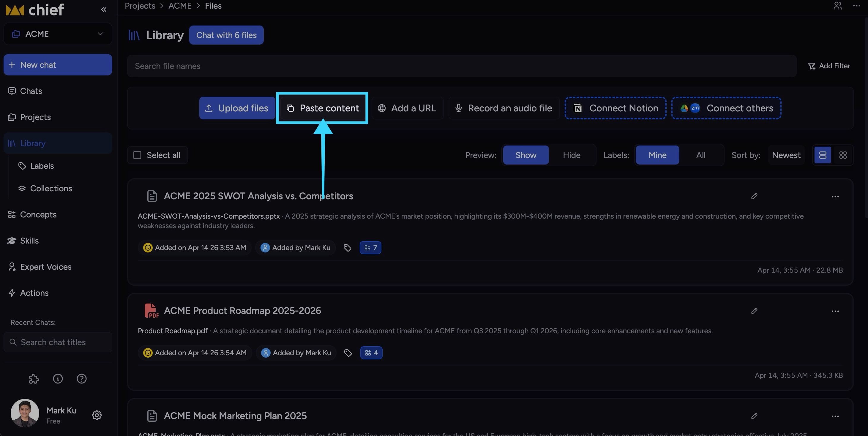Switch to grid view layout

pyautogui.click(x=843, y=155)
